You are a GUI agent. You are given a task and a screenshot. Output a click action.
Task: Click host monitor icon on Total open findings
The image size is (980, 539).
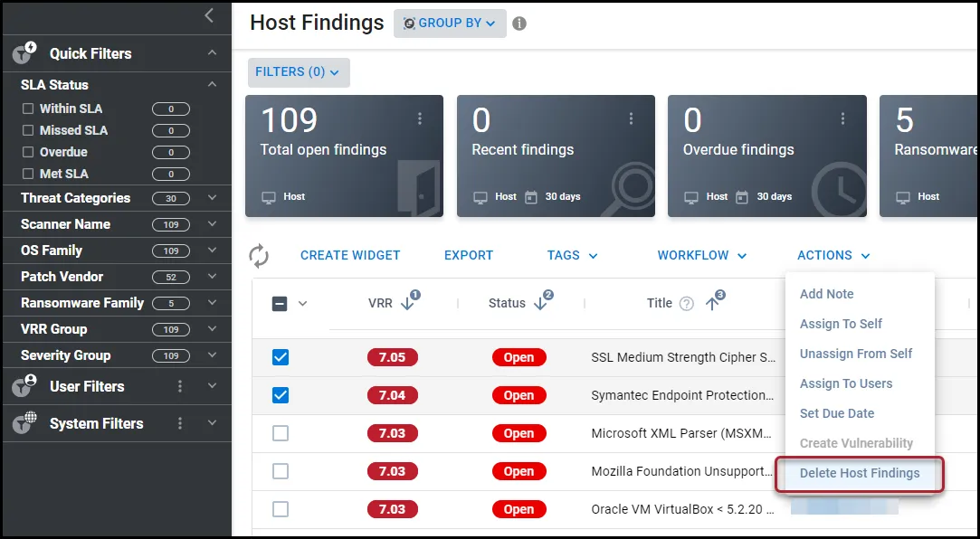pos(269,197)
